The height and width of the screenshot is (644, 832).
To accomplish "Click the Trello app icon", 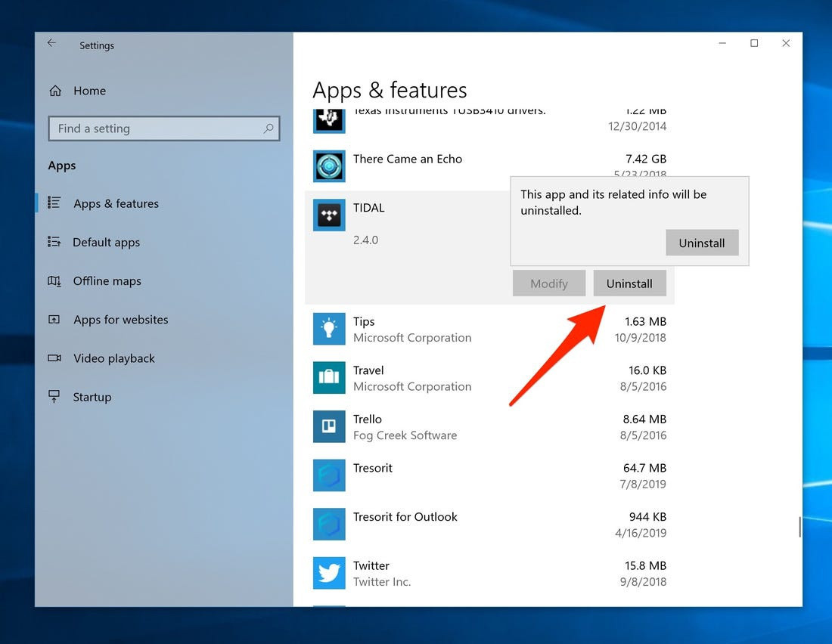I will (x=329, y=426).
